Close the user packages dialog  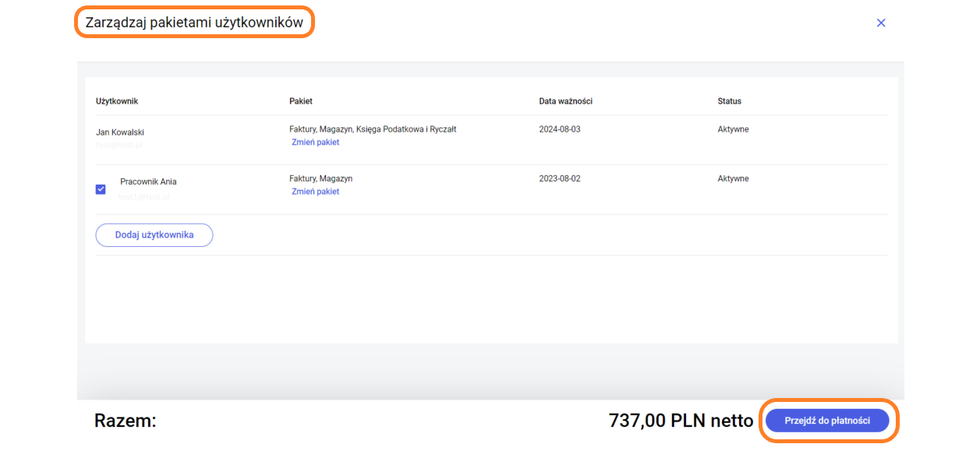(881, 23)
